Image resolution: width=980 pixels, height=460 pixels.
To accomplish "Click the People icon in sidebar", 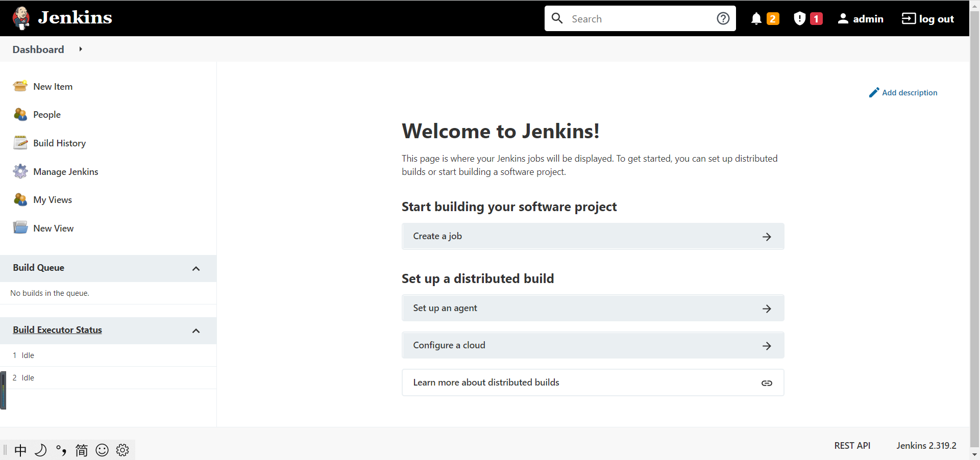I will [20, 114].
